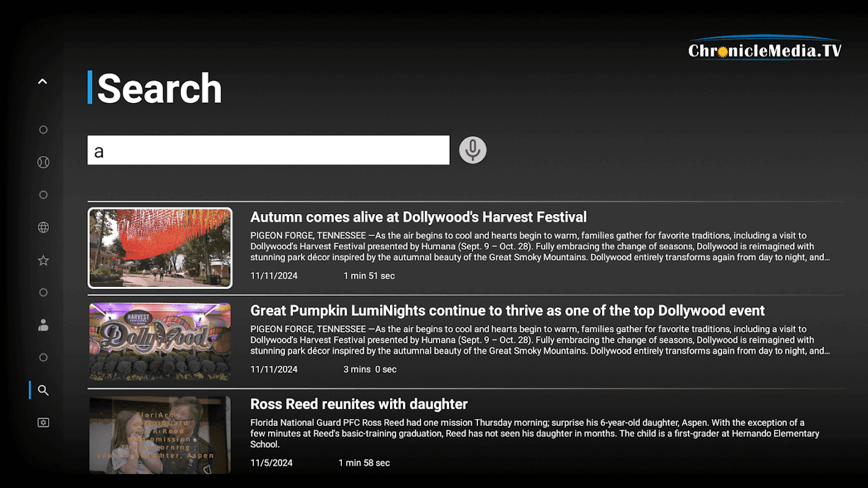Open "Autumn comes alive at Dollywood's Harvest Festival" title

(419, 217)
